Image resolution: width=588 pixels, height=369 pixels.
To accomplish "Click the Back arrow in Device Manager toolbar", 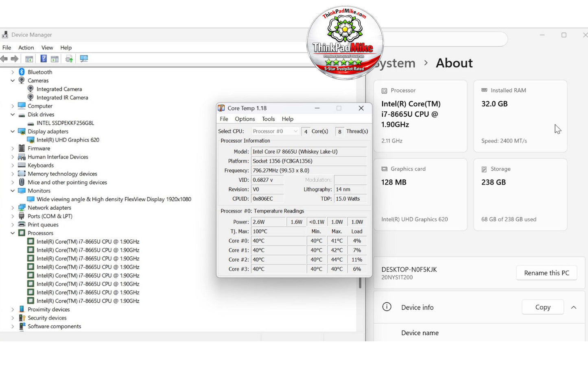I will click(4, 59).
